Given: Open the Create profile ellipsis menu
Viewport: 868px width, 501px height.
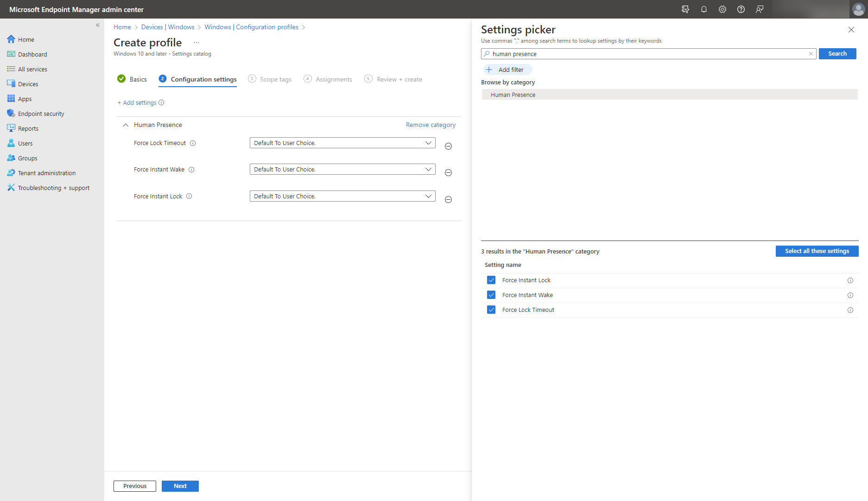Looking at the screenshot, I should pos(196,43).
